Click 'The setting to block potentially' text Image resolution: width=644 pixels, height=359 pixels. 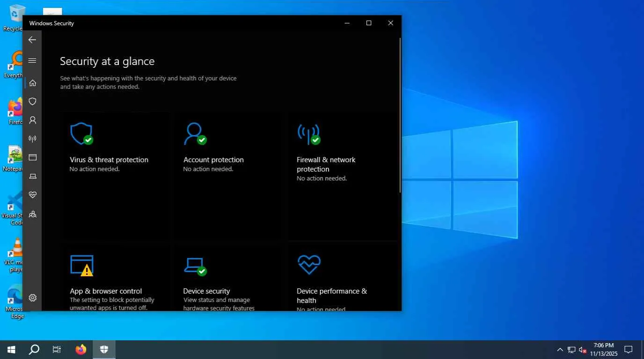click(112, 300)
